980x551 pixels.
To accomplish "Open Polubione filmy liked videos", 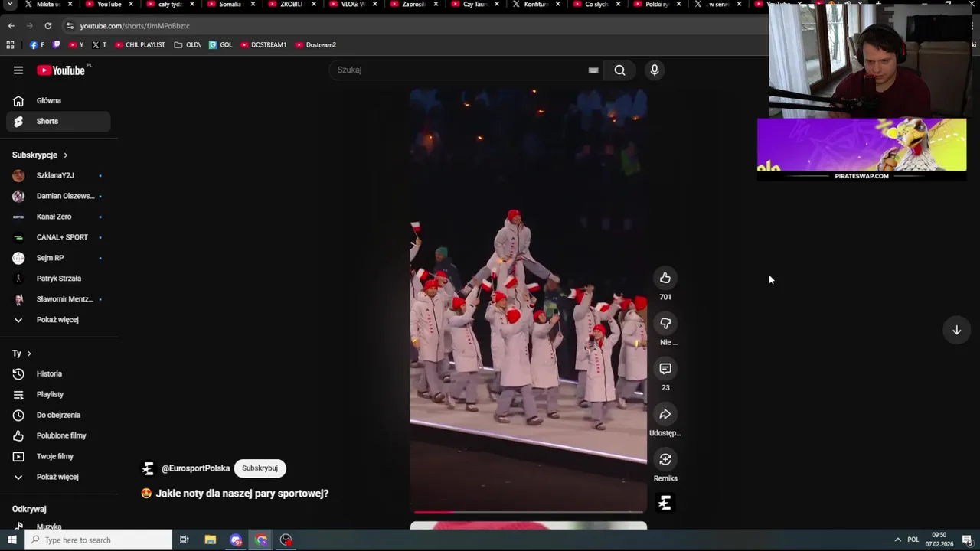I will click(58, 435).
